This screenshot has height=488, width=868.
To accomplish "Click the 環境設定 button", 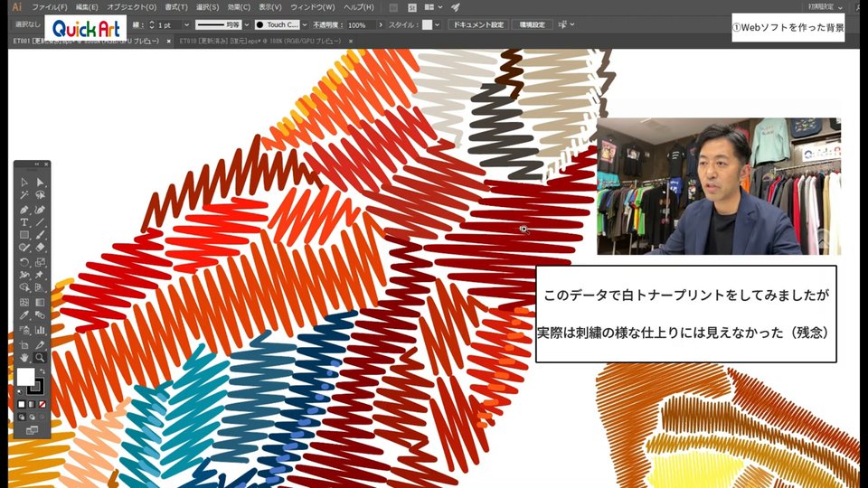I will (x=532, y=25).
